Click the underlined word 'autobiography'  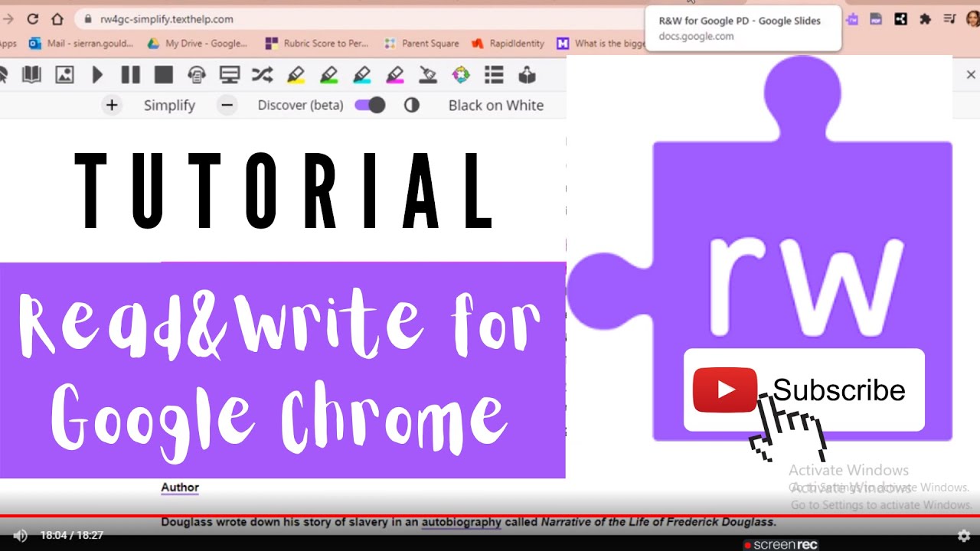tap(461, 523)
